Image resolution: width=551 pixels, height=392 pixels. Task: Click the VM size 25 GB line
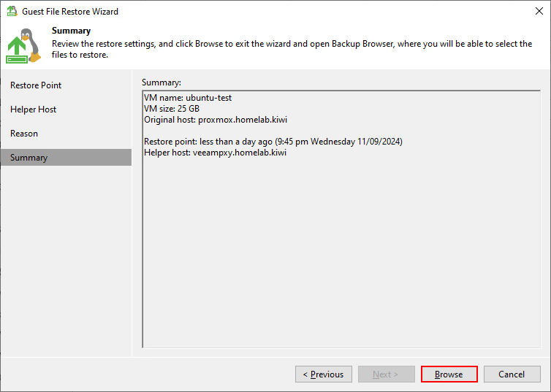[x=172, y=109]
